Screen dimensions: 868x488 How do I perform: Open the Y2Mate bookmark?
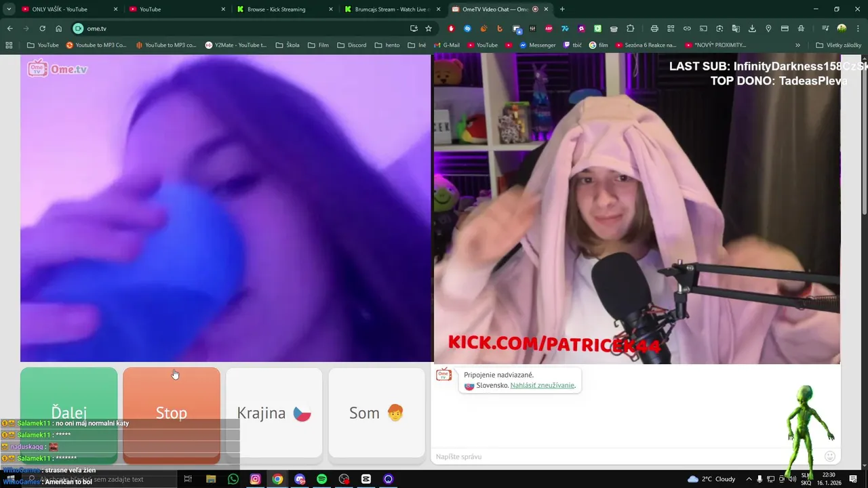(x=235, y=45)
